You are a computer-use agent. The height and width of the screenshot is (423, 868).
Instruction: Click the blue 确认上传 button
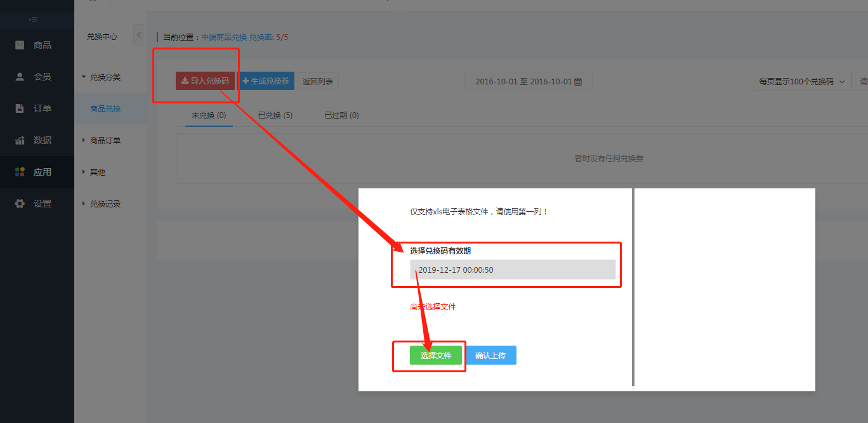pos(490,355)
